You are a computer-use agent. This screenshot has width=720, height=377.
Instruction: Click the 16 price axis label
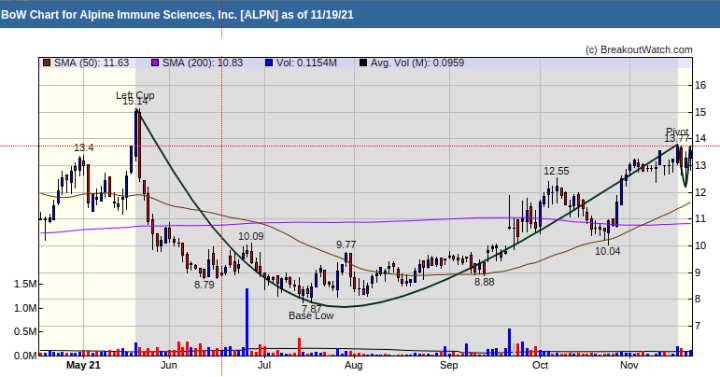click(700, 85)
